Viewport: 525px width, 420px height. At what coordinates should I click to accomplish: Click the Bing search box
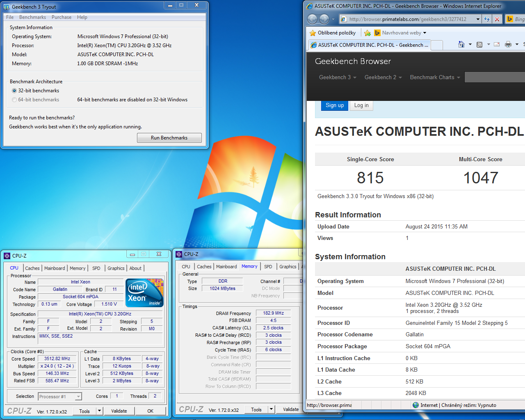pos(519,19)
